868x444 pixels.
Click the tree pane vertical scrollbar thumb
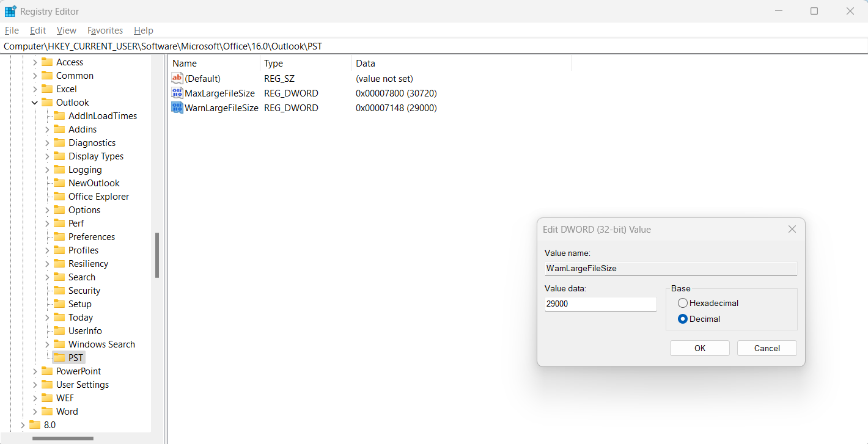[x=157, y=255]
